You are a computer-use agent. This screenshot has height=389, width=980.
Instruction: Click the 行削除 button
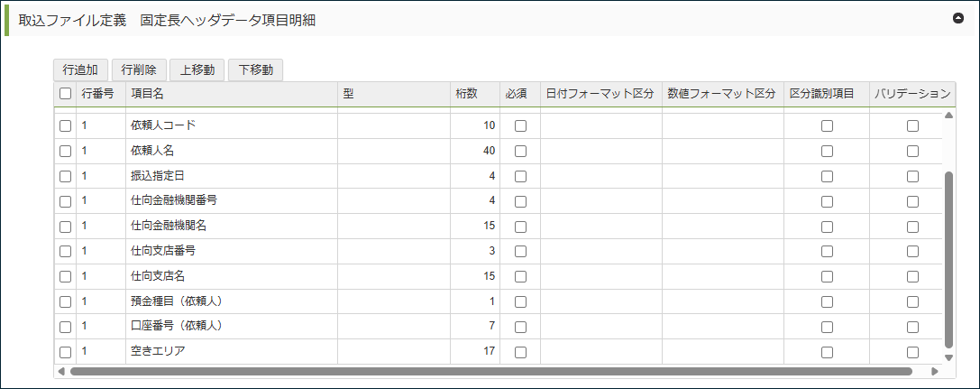coord(139,69)
